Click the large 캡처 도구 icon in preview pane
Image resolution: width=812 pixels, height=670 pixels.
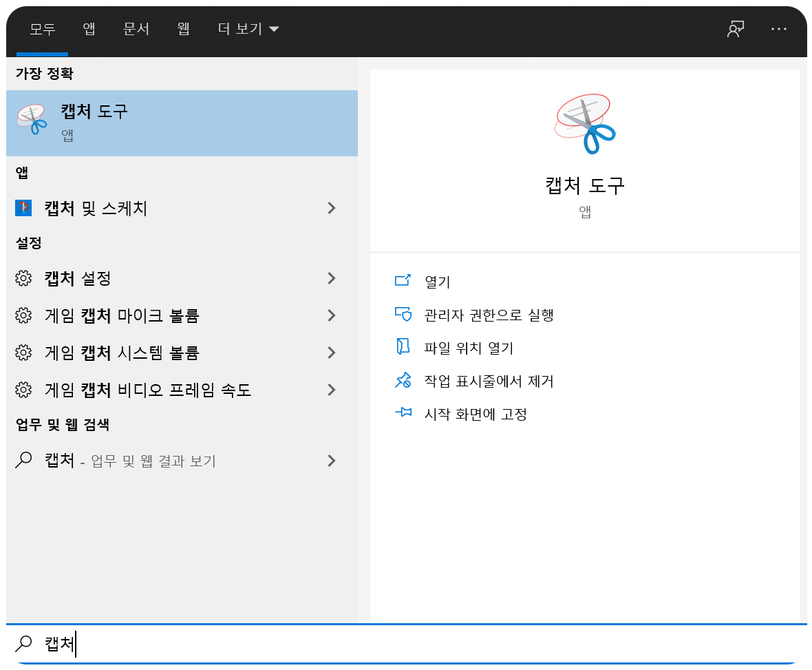click(585, 124)
